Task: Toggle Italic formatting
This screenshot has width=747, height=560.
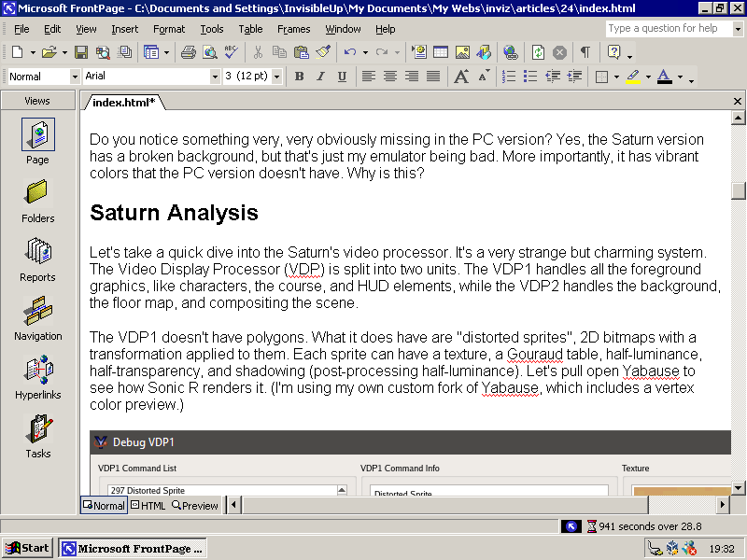Action: click(x=320, y=77)
